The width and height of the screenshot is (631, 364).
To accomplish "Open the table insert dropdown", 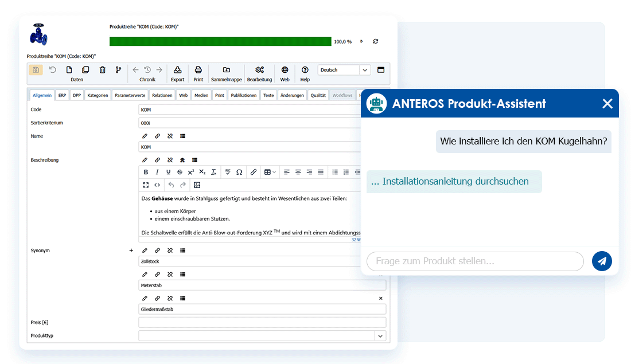I will [270, 172].
